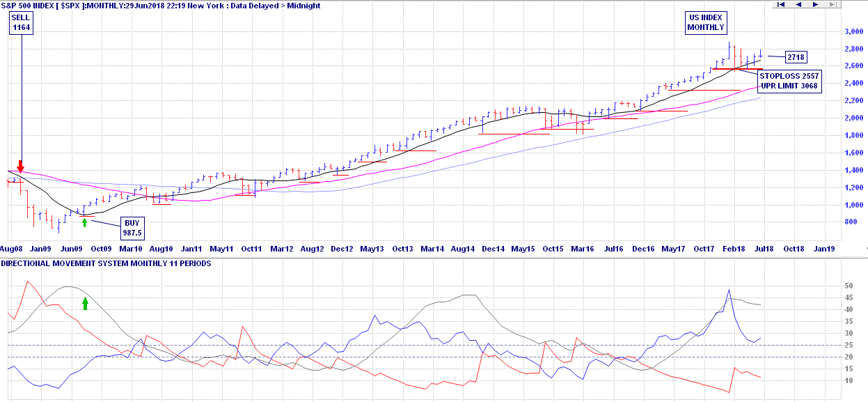868x402 pixels.
Task: Click the green arrow in the indicator panel
Action: [86, 303]
